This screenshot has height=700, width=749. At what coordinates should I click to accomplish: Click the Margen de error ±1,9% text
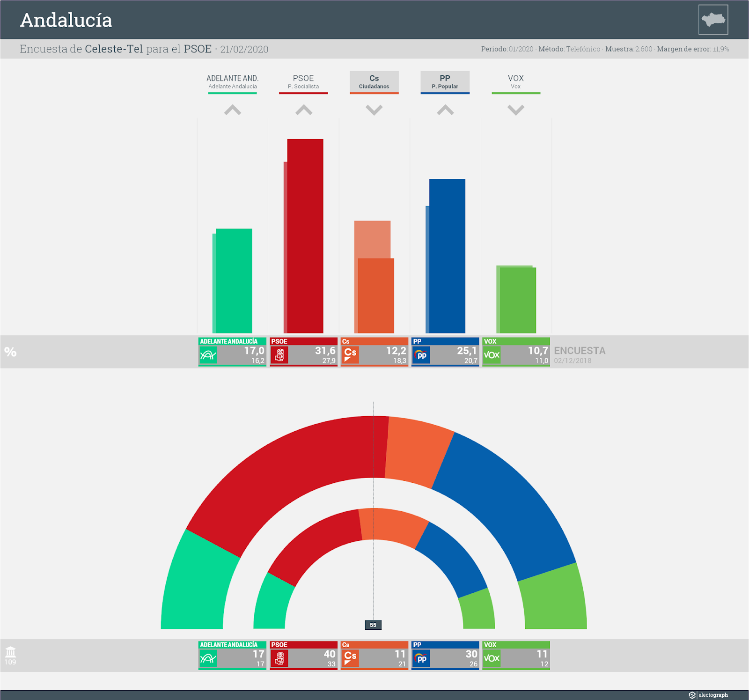pyautogui.click(x=693, y=49)
